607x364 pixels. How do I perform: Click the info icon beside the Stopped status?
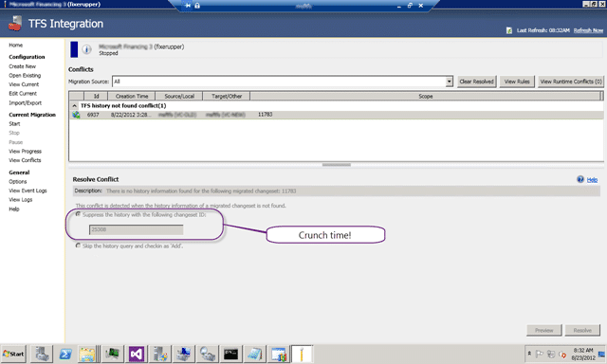click(86, 49)
